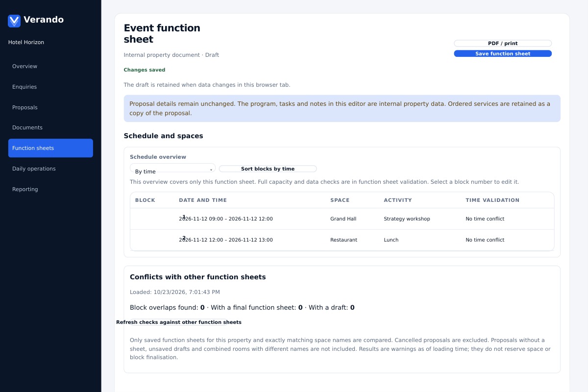This screenshot has height=392, width=588.
Task: Go to Reporting in the sidebar
Action: (50, 189)
